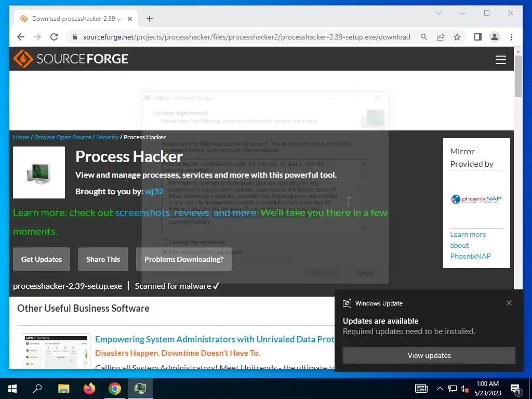Screen dimensions: 532x399
Task: Click the News and interests taskbar icon
Action: [421, 389]
